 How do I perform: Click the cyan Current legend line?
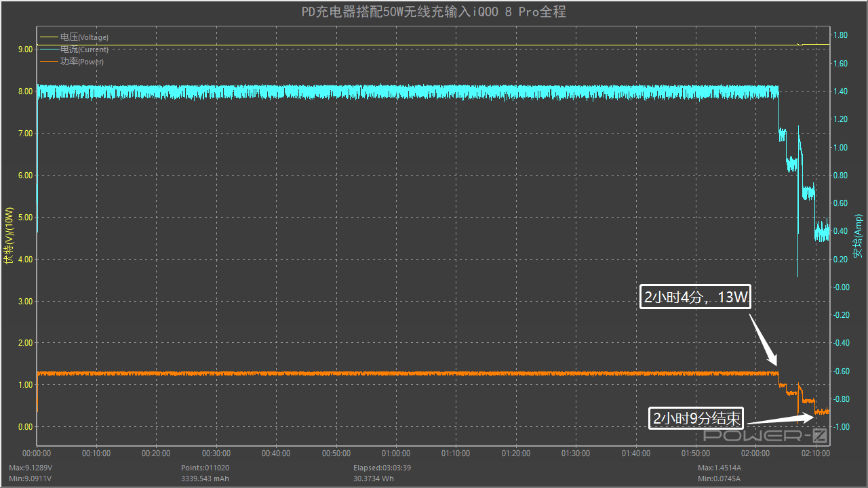click(49, 49)
